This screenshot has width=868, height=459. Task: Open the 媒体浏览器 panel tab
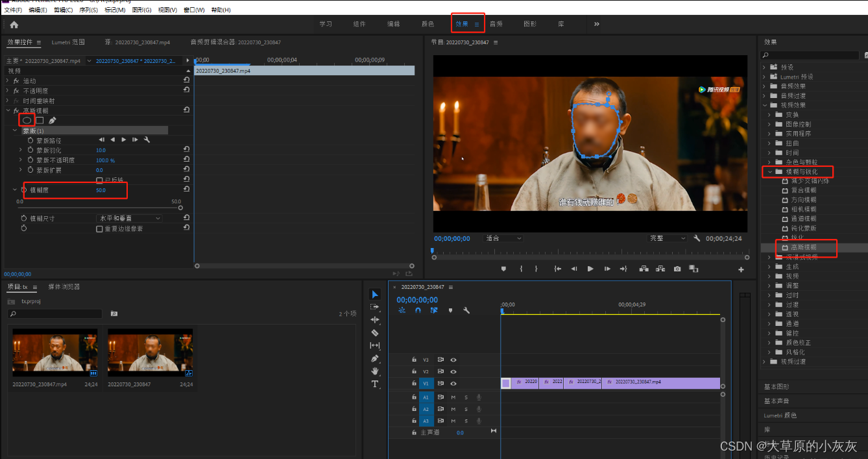point(64,286)
